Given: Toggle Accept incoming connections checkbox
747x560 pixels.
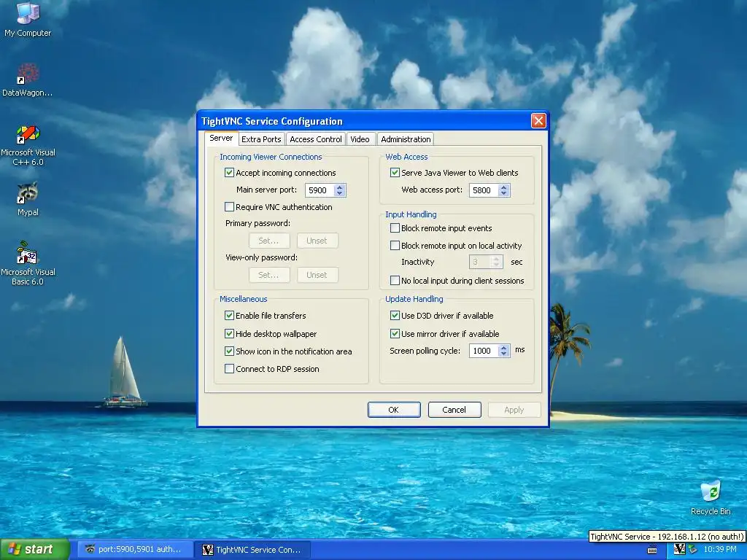Looking at the screenshot, I should [x=229, y=173].
